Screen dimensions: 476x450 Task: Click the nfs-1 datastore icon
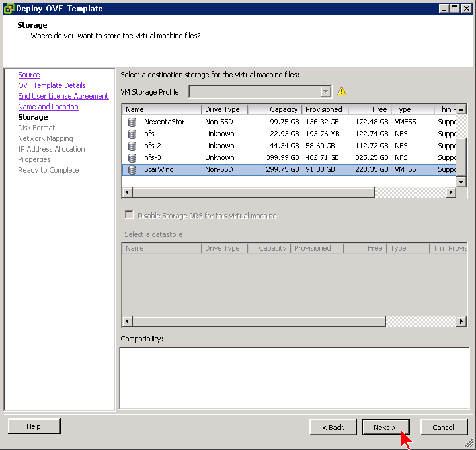132,134
